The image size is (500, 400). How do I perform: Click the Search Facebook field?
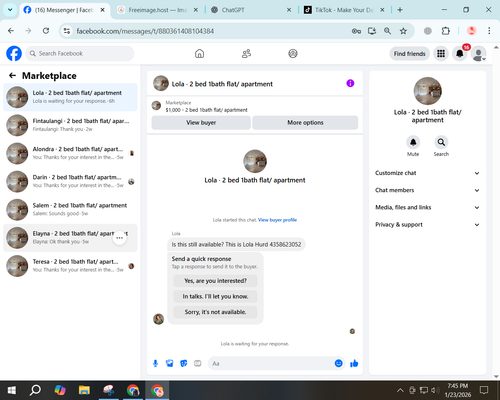click(80, 53)
